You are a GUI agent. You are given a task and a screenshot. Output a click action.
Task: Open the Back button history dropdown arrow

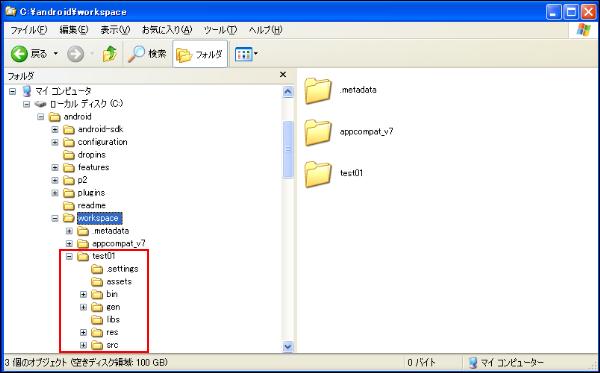coord(56,54)
